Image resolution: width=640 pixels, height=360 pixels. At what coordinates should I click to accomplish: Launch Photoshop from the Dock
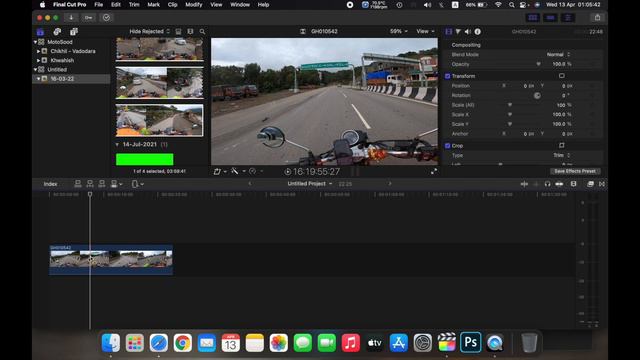[471, 342]
